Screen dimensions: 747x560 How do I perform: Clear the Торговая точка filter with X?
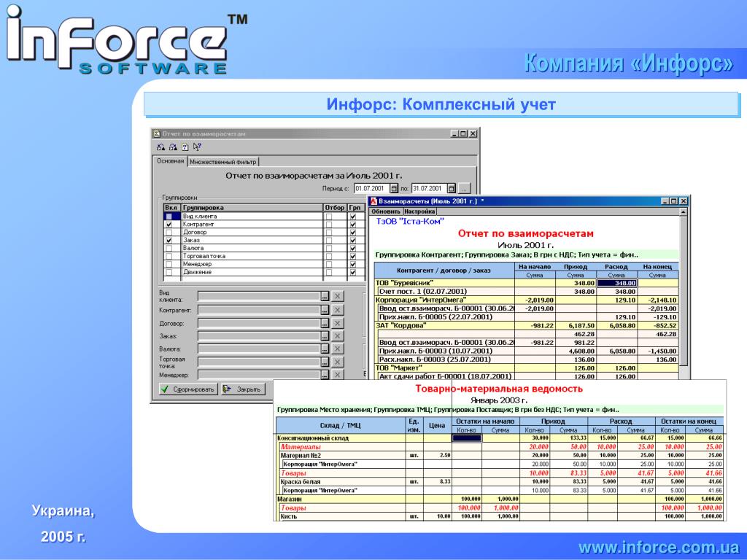(x=337, y=362)
